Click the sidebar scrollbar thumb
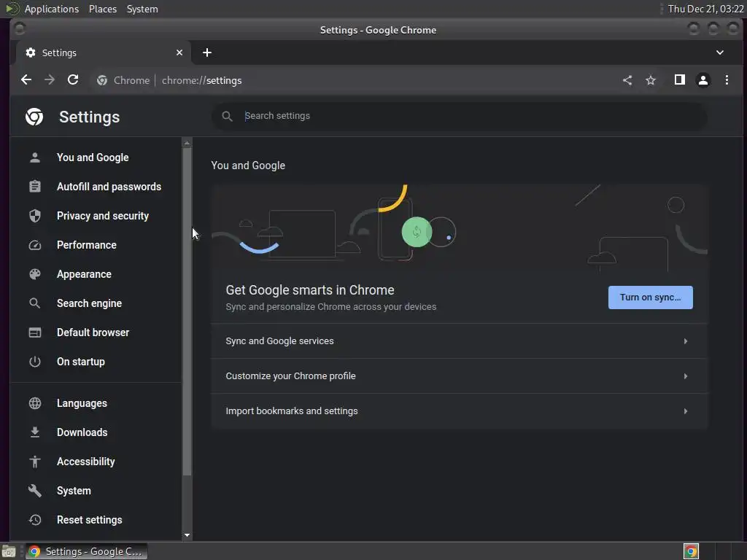Screen dimensions: 747x560 coord(187,312)
